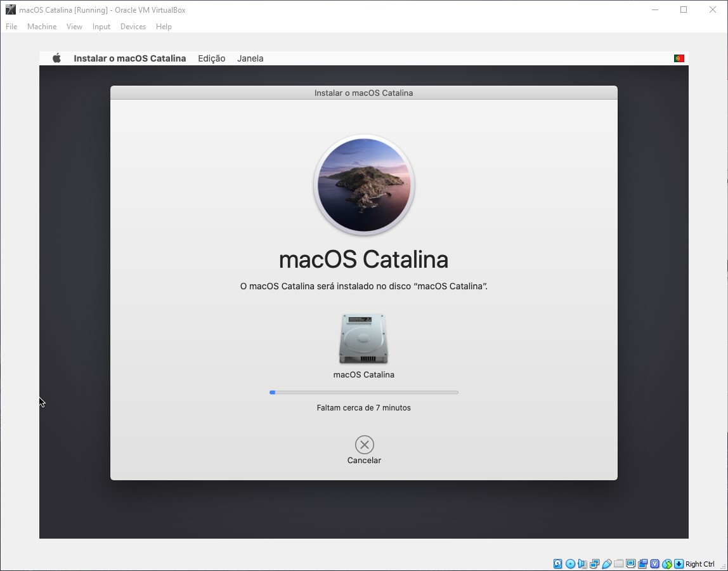Click the keyboard capture arrow icon
Image resolution: width=728 pixels, height=571 pixels.
coord(679,564)
